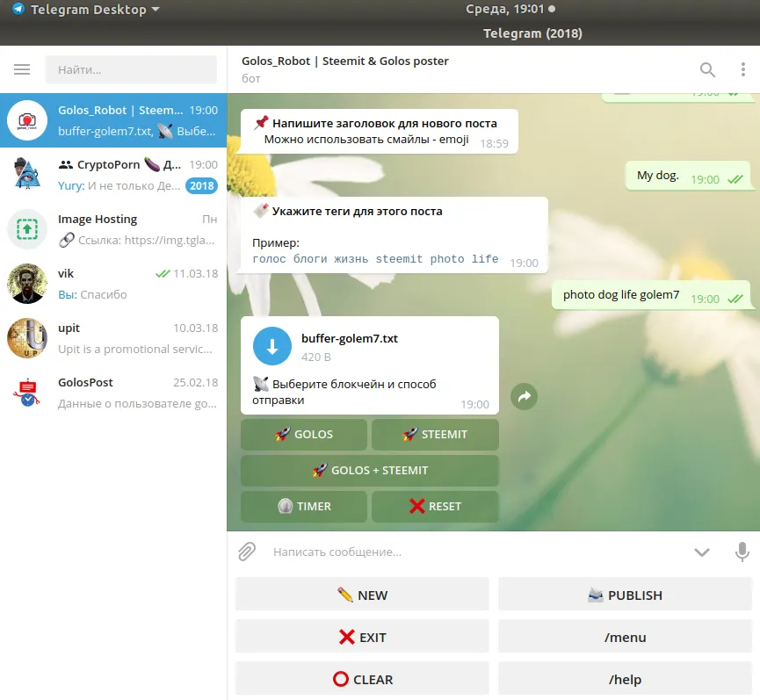
Task: Click the 'бот' status under chat title
Action: pyautogui.click(x=251, y=78)
